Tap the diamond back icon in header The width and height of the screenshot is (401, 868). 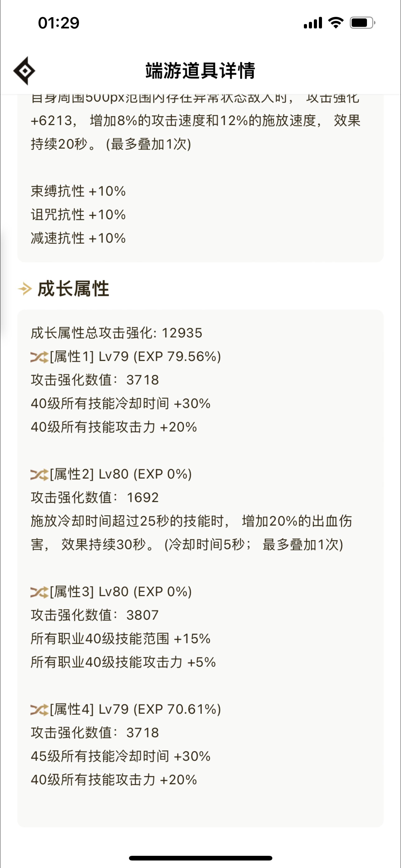[x=24, y=71]
